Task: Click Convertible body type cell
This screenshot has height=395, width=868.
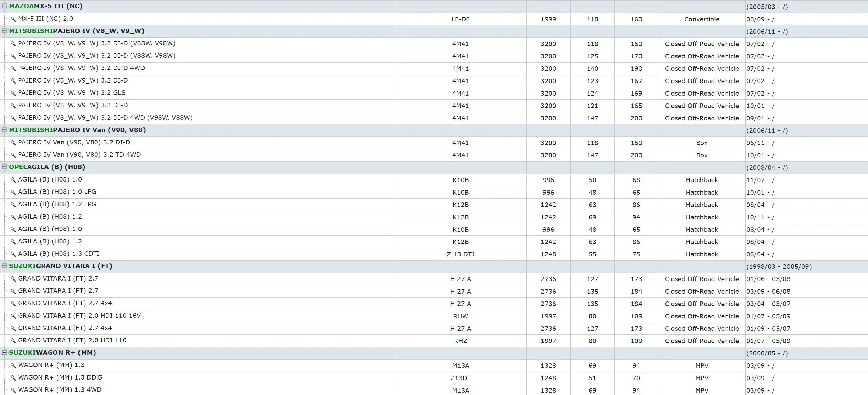Action: click(702, 19)
